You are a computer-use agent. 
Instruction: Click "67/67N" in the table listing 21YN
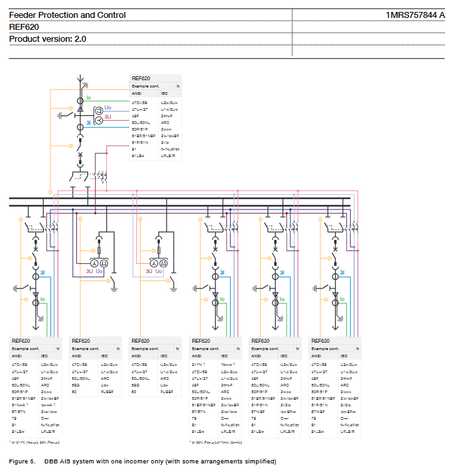[x=198, y=412]
